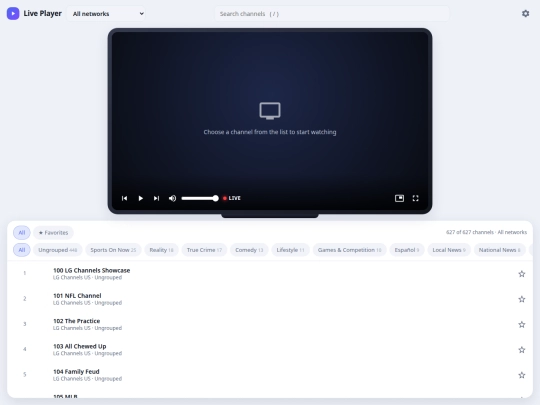This screenshot has height=405, width=540.
Task: Adjust the volume slider
Action: 200,198
